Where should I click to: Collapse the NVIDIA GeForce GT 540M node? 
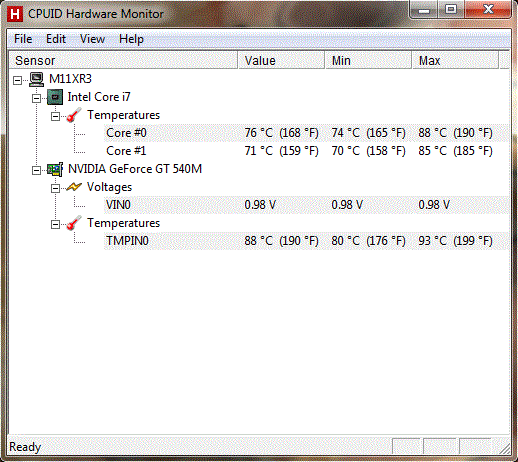click(x=36, y=170)
